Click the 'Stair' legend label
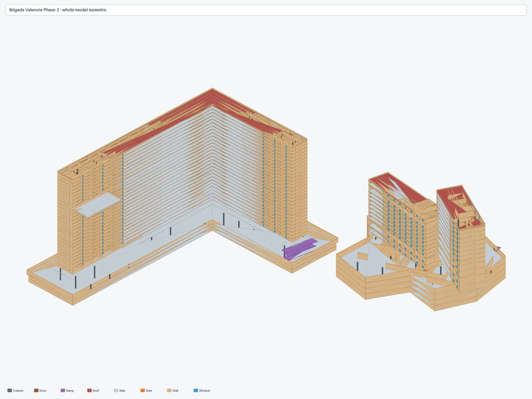The width and height of the screenshot is (532, 399). click(x=149, y=391)
